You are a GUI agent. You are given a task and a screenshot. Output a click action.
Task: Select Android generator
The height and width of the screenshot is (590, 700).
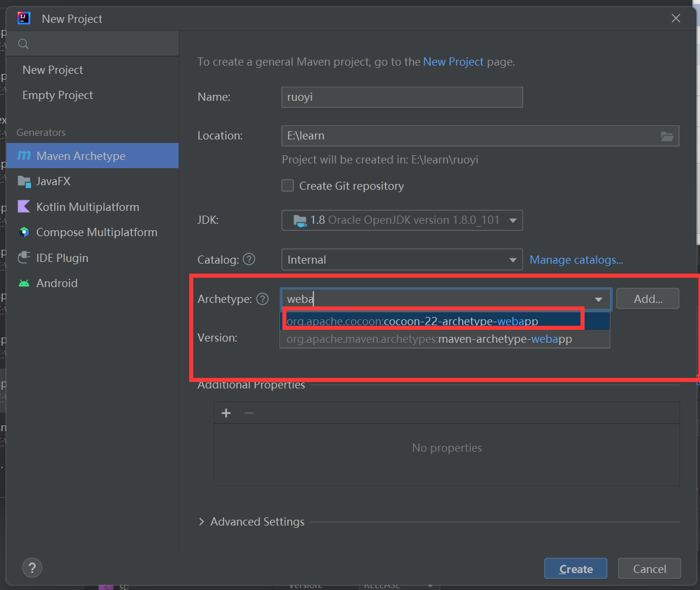click(93, 283)
